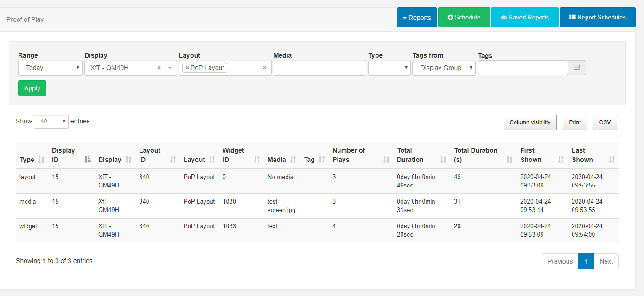Export the table as CSV
644x296 pixels.
[x=605, y=122]
